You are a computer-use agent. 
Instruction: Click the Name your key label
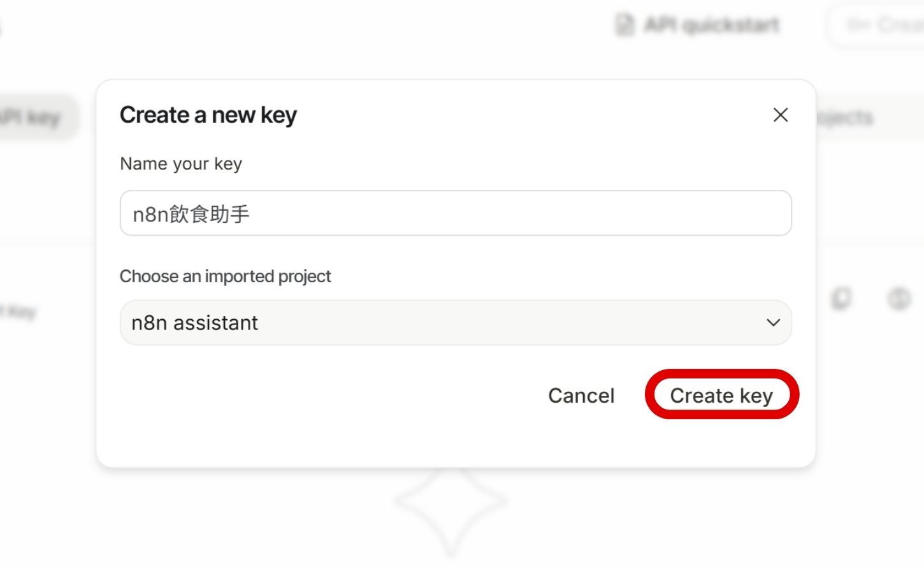[x=181, y=164]
